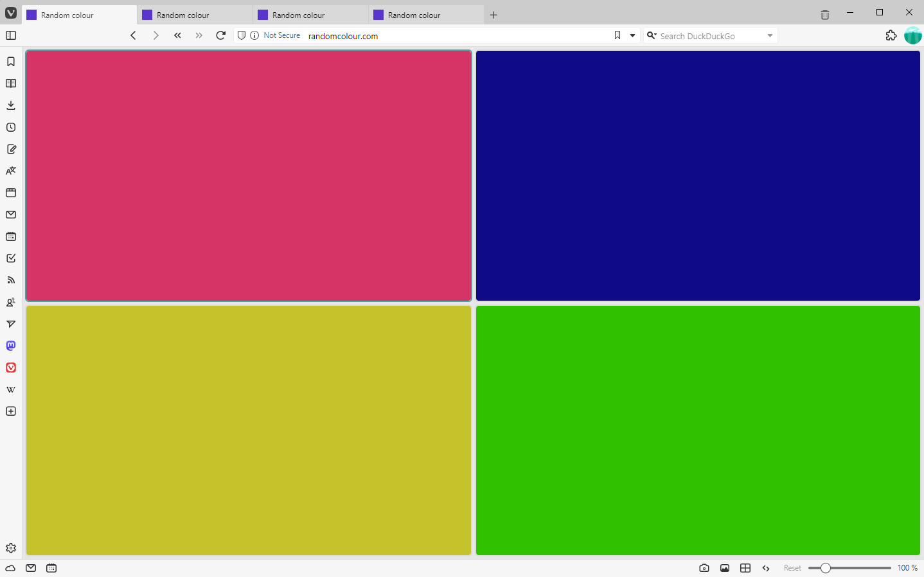924x577 pixels.
Task: Open Settings gear in the sidebar
Action: tap(11, 548)
